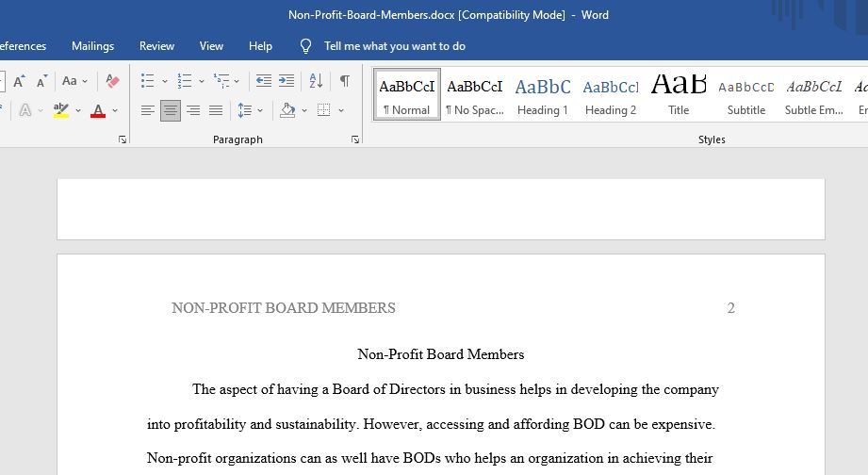Open line and paragraph spacing menu
868x475 pixels.
(245, 110)
